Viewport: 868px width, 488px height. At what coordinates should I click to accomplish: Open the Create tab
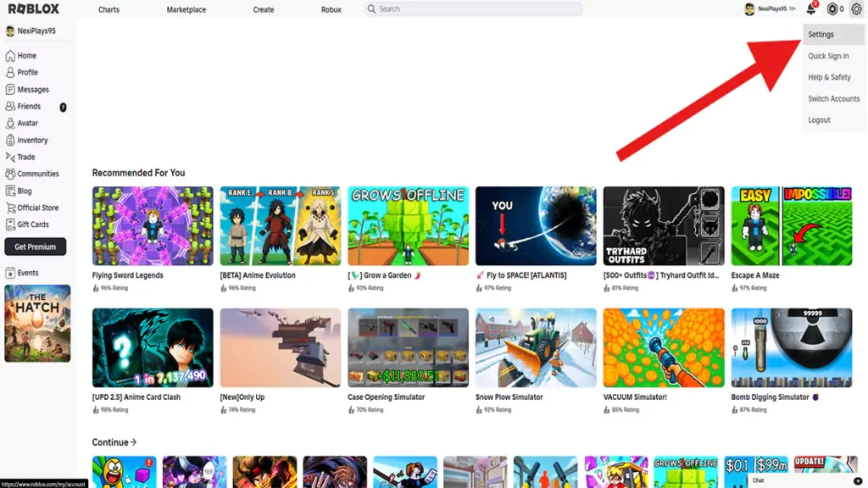coord(264,9)
